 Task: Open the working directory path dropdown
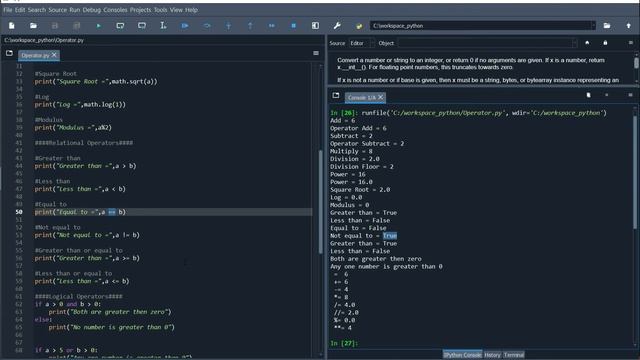(593, 26)
